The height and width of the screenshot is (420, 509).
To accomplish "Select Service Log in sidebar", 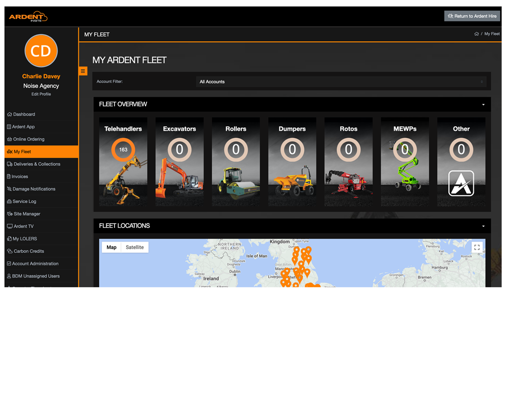I will 42,201.
